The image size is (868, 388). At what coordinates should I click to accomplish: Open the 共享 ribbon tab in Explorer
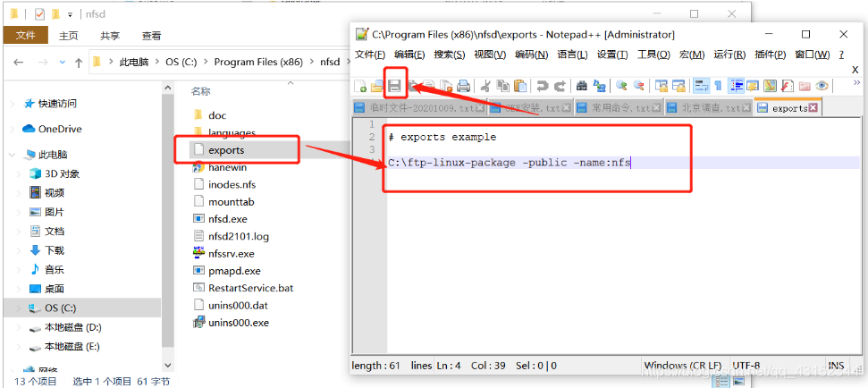(110, 36)
